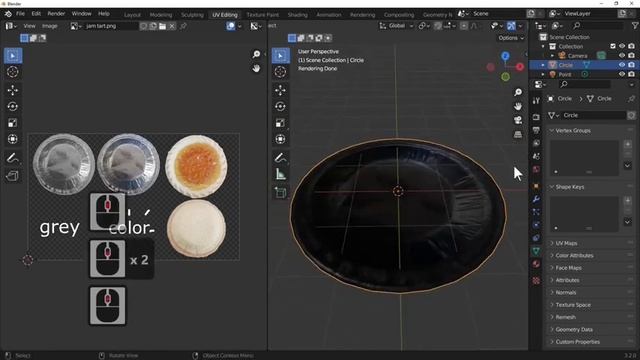Open the Global transform orientation dropdown
This screenshot has width=640, height=360.
coord(396,26)
